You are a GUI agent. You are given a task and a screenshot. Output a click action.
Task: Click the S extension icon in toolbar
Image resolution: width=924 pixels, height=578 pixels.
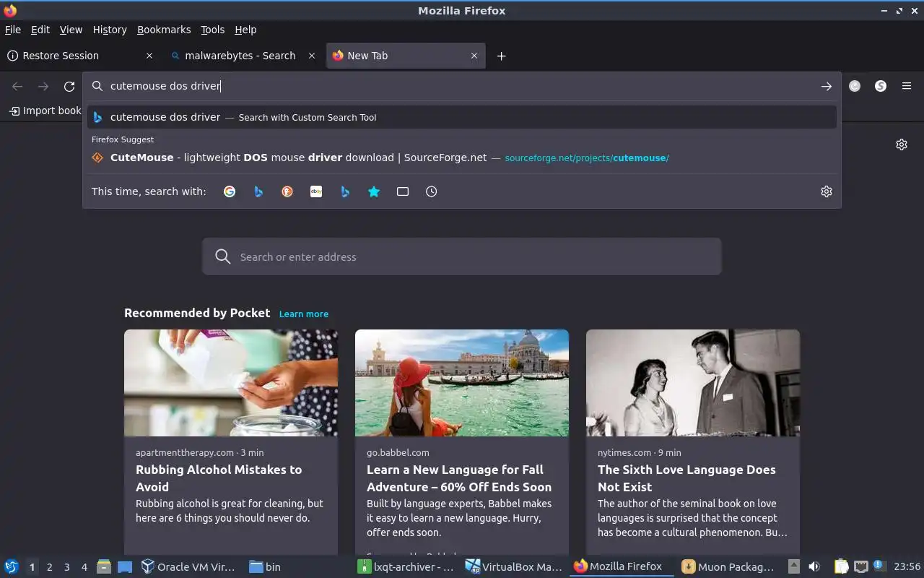point(881,86)
